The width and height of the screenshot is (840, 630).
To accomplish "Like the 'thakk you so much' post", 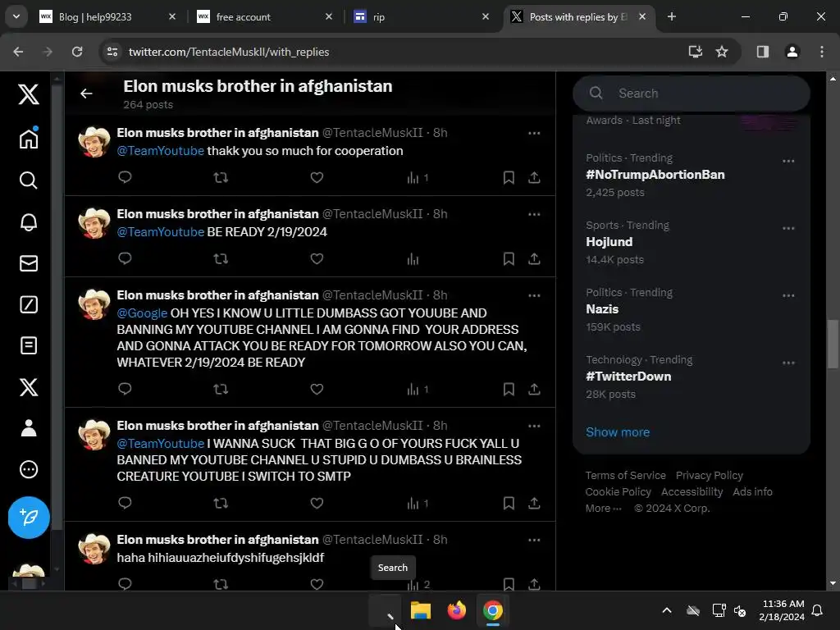I will coord(317,177).
